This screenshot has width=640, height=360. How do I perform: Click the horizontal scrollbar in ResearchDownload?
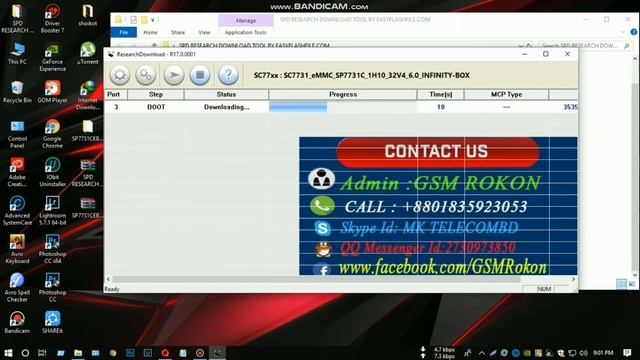[316, 279]
